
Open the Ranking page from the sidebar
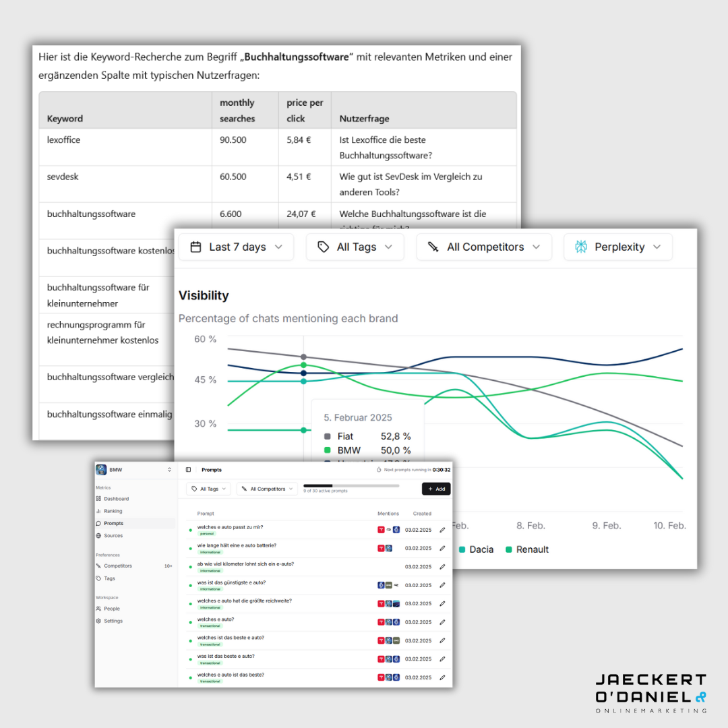tap(113, 511)
